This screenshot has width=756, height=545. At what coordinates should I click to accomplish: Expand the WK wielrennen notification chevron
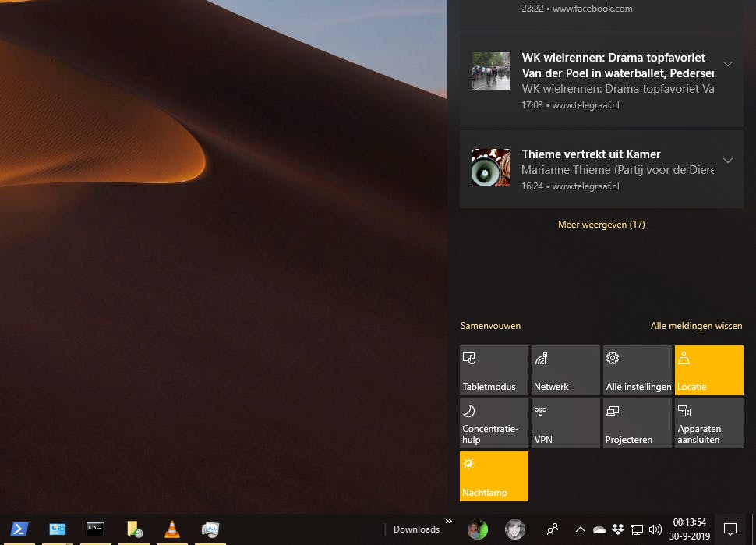[x=728, y=64]
